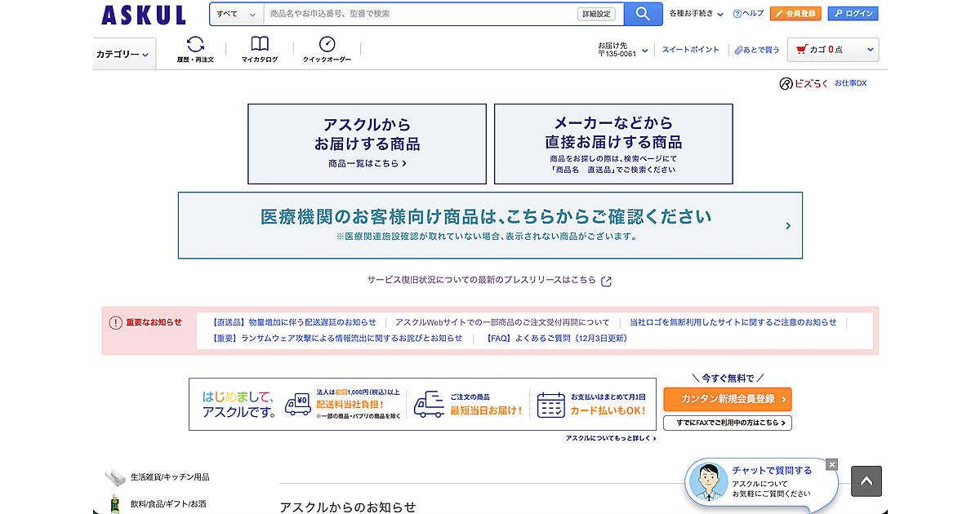Click the product search input field
Viewport: 980px width, 514px height.
click(421, 14)
